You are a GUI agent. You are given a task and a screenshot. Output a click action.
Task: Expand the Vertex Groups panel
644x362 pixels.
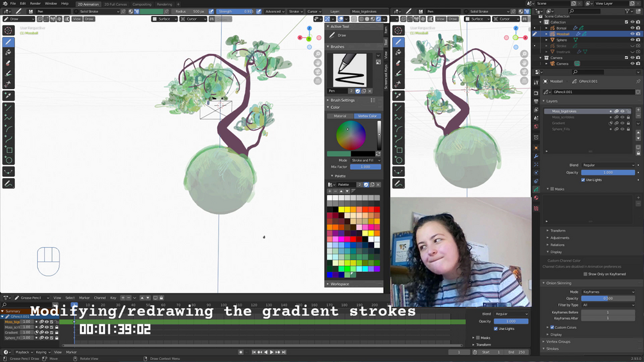(558, 341)
